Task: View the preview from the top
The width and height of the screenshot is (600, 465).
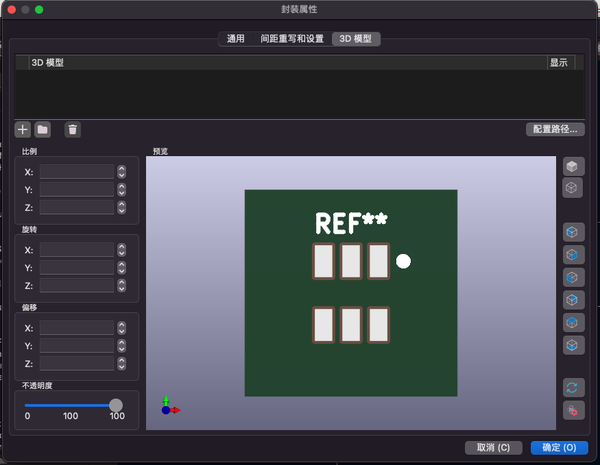Action: pyautogui.click(x=573, y=323)
